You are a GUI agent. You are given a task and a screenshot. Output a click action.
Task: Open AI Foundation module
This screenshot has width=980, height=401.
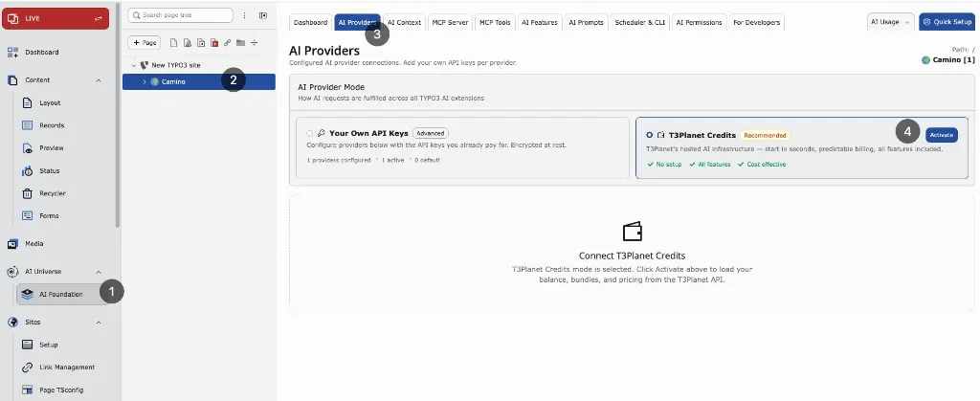60,294
